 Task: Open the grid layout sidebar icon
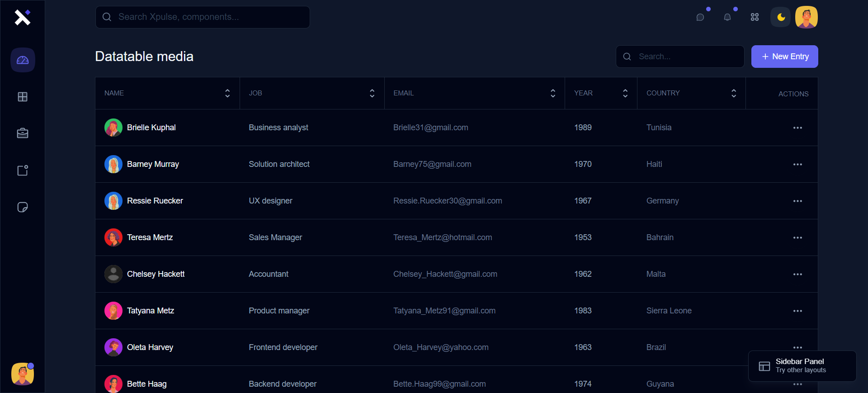(23, 97)
